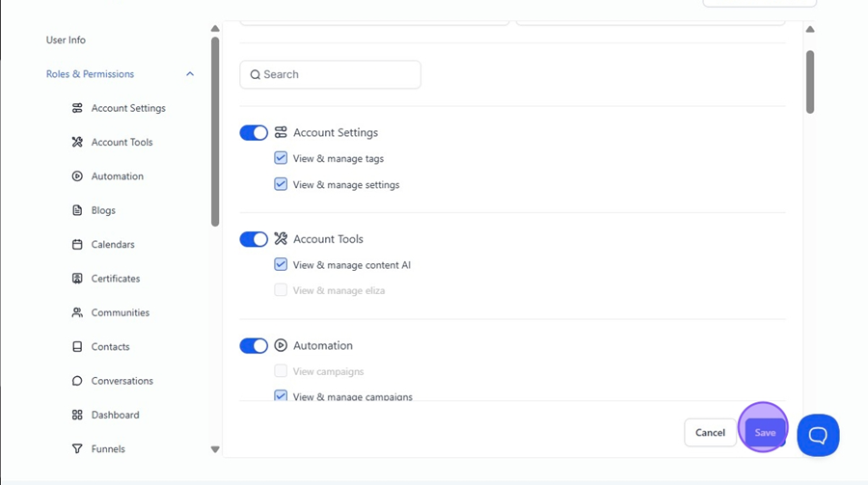Image resolution: width=868 pixels, height=485 pixels.
Task: Open the User Info section
Action: pyautogui.click(x=66, y=40)
